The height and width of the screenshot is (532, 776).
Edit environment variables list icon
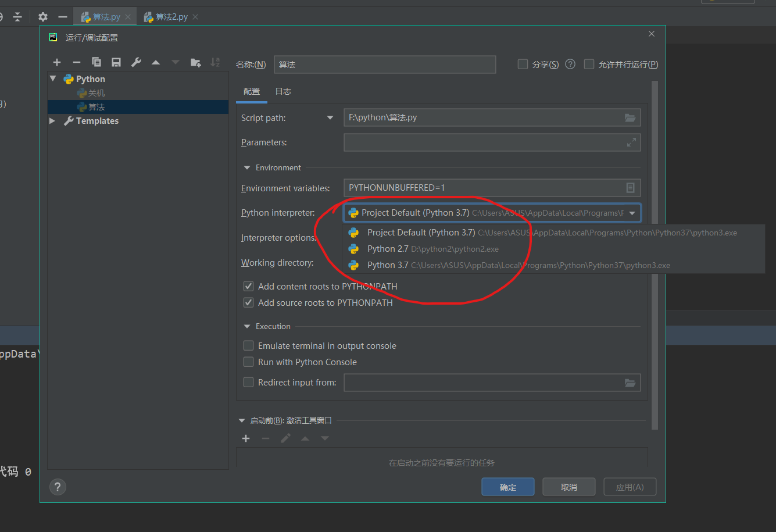coord(630,188)
